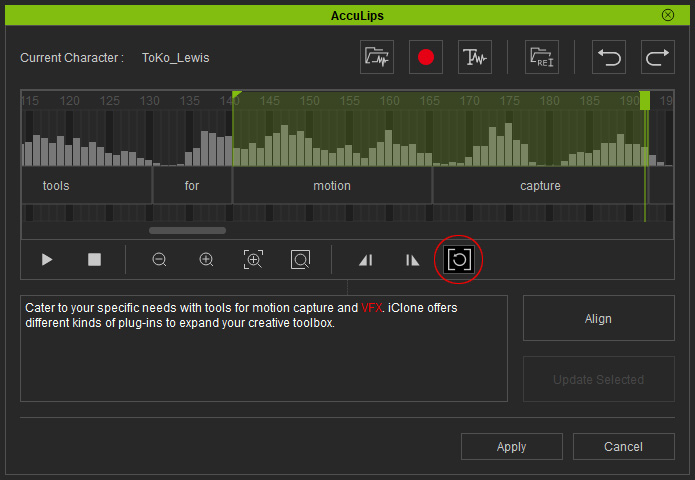
Task: Stop audio playback
Action: [94, 260]
